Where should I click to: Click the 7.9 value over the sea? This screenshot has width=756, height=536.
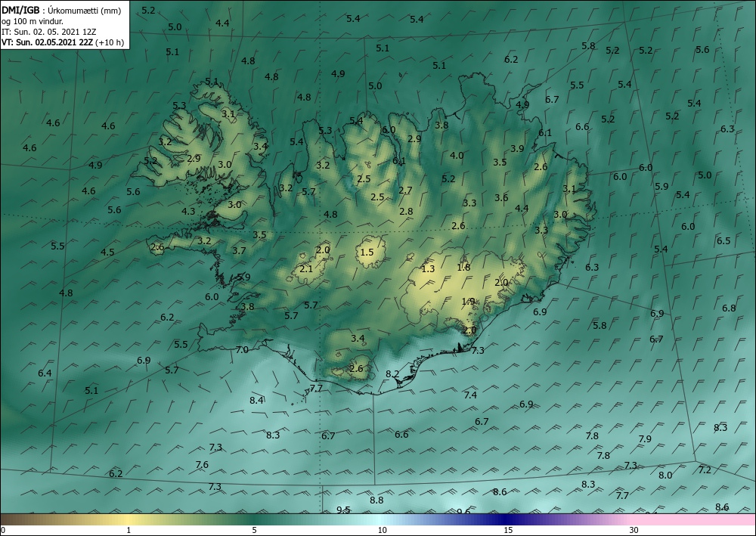click(x=645, y=439)
